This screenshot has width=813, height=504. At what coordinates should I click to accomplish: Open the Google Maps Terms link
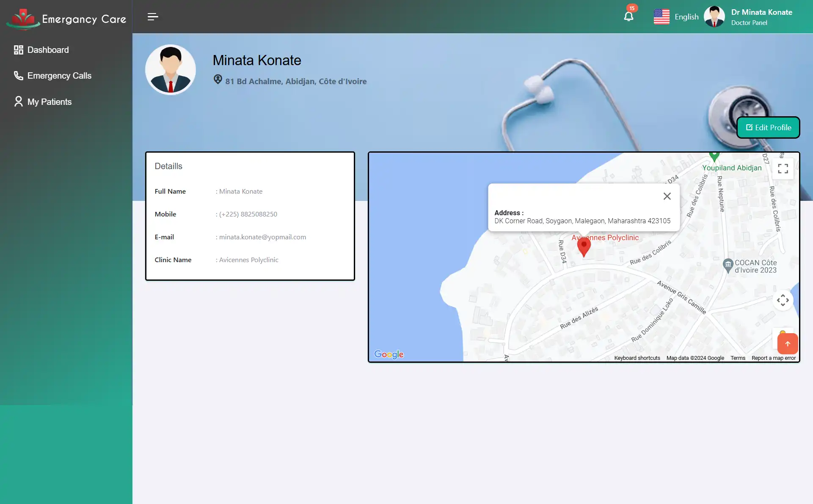pyautogui.click(x=737, y=358)
